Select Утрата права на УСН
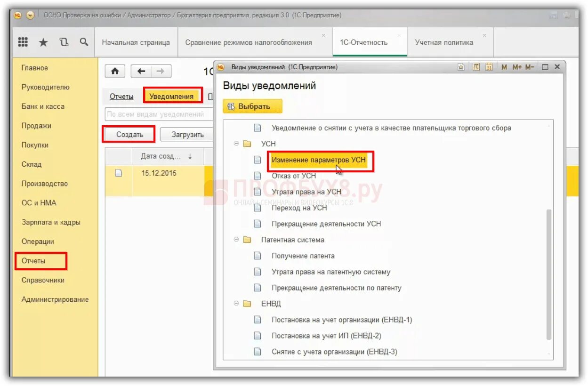Screen dimensions: 588x386 [x=306, y=192]
